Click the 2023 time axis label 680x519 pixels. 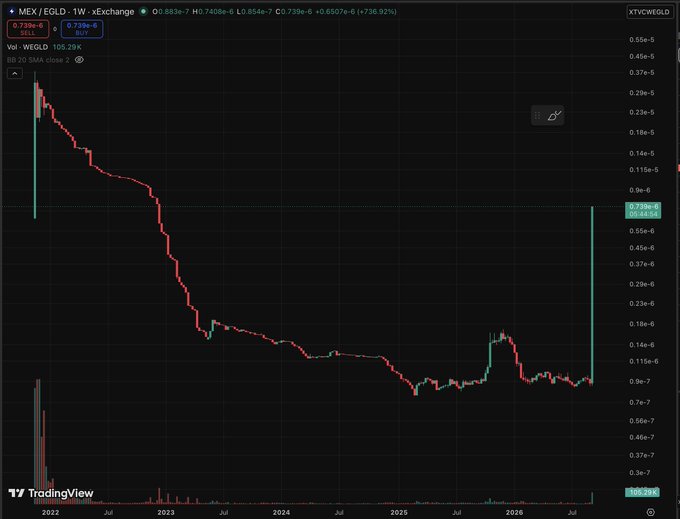166,512
